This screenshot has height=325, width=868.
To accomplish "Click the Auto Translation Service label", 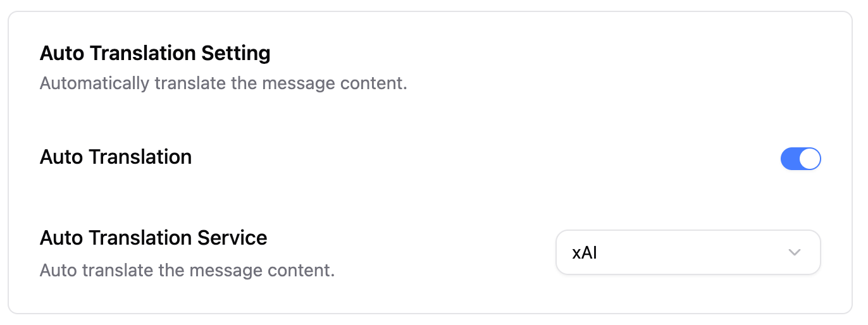I will [x=154, y=238].
